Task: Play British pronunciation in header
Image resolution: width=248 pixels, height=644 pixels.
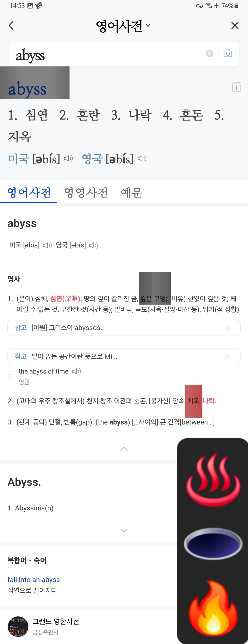Action: coord(142,158)
